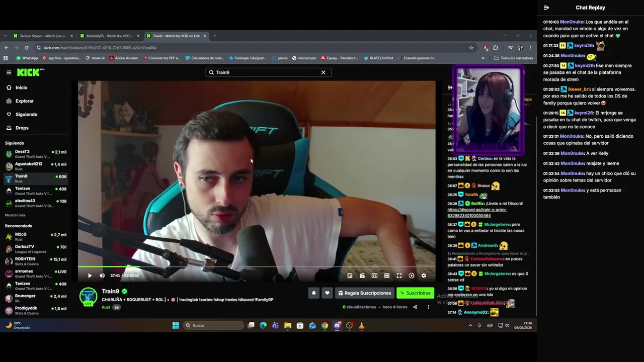This screenshot has height=362, width=644.
Task: Open more options menu under video
Action: (x=429, y=307)
